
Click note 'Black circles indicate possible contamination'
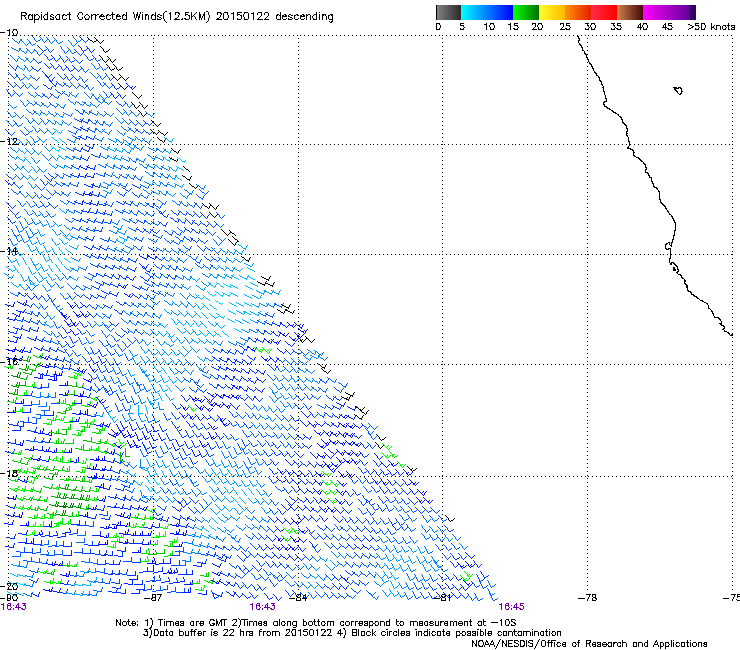[456, 633]
